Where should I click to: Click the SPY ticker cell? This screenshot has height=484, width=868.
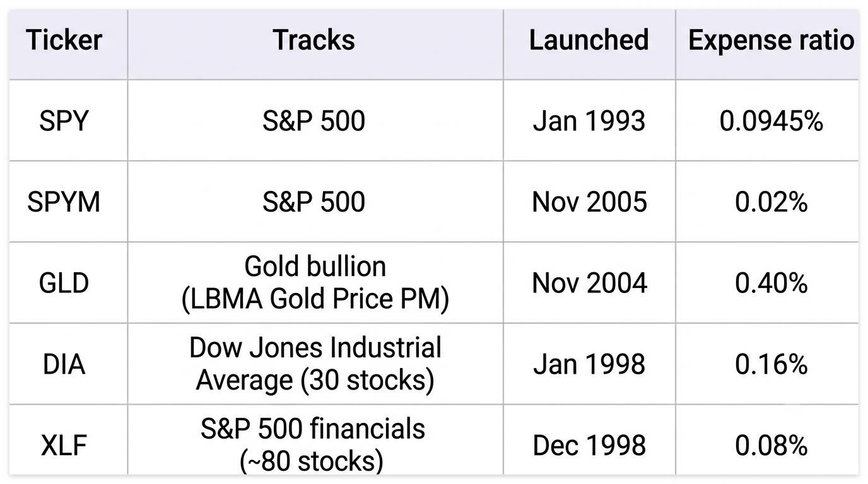point(64,121)
